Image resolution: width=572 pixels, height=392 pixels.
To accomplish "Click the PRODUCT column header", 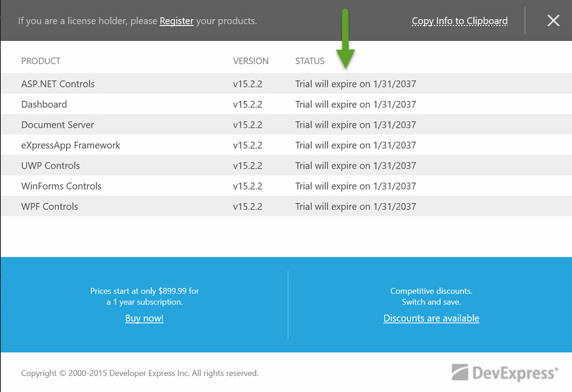I will point(41,61).
